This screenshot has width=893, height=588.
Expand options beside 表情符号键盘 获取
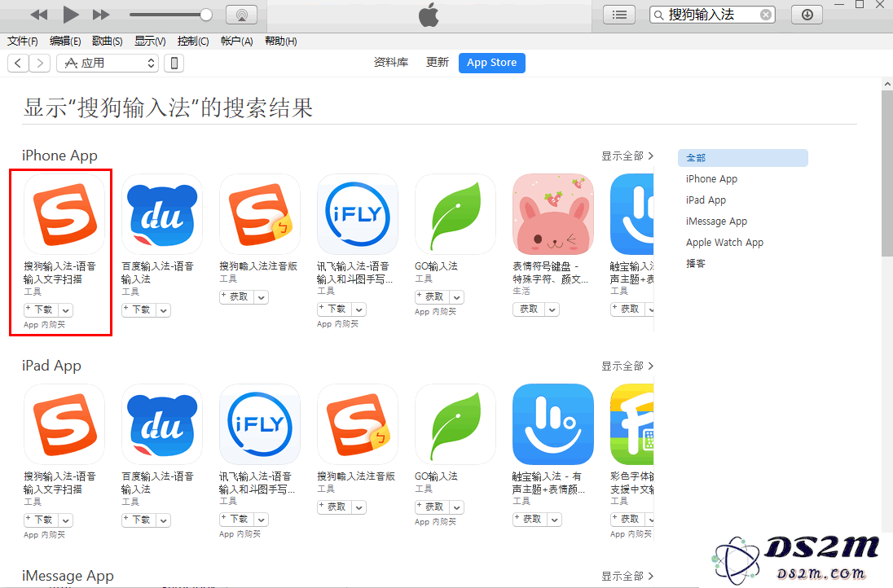click(x=552, y=309)
